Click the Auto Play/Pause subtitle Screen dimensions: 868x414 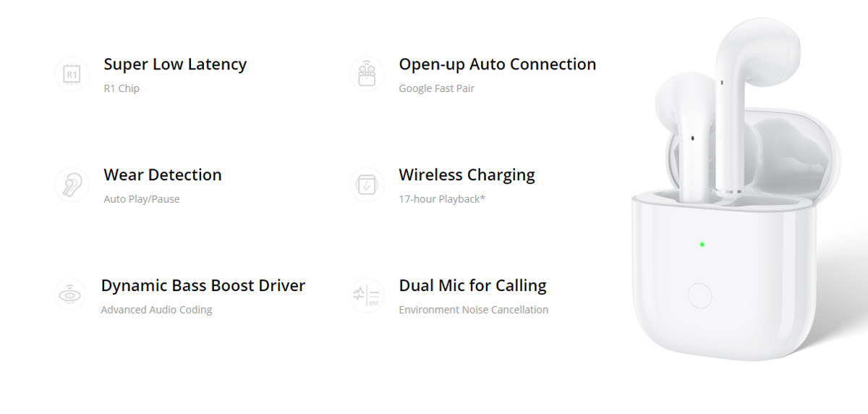point(142,199)
